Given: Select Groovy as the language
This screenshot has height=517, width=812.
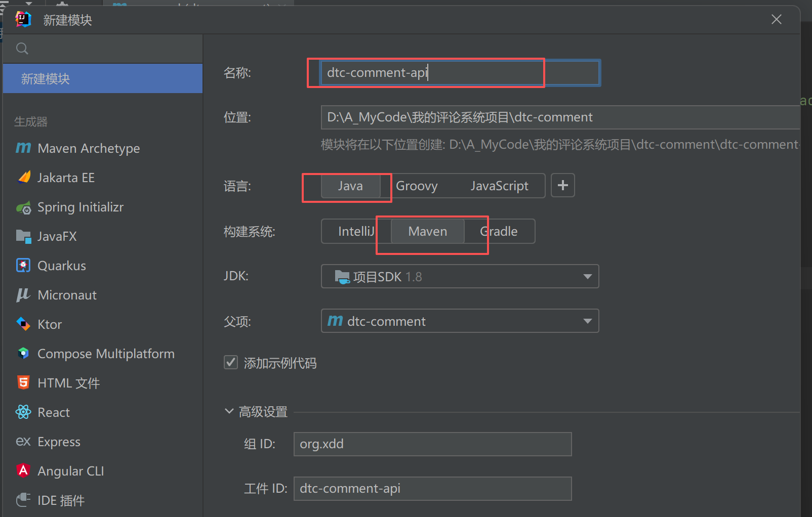Looking at the screenshot, I should (x=417, y=186).
